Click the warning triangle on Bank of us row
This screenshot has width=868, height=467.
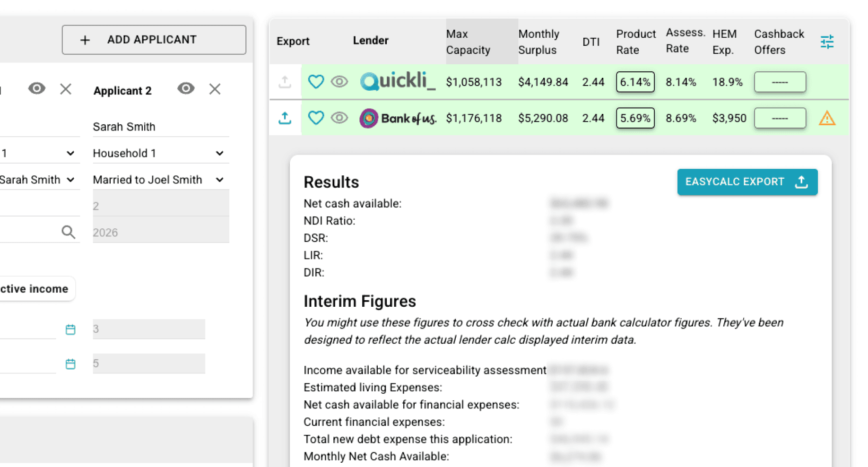(827, 118)
